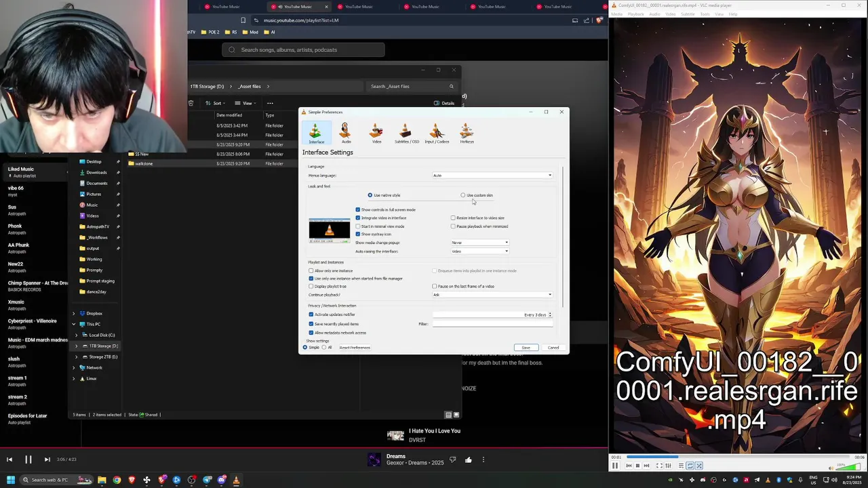868x488 pixels.
Task: Save the VLC preferences
Action: click(x=526, y=348)
